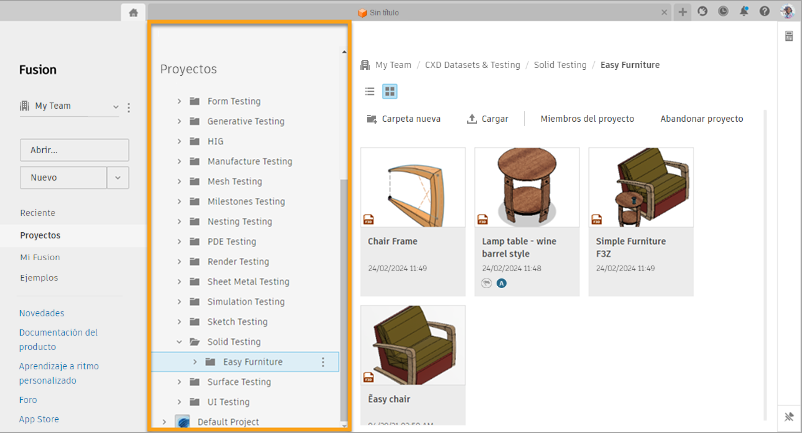
Task: Open a new tab with plus icon
Action: pyautogui.click(x=682, y=12)
